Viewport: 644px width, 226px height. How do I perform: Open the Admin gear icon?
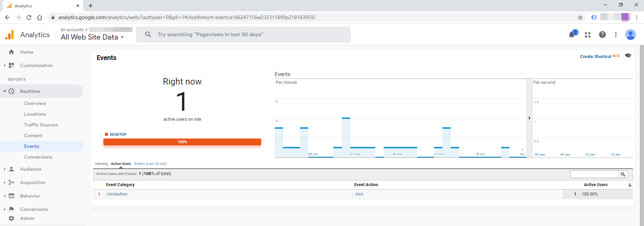11,218
